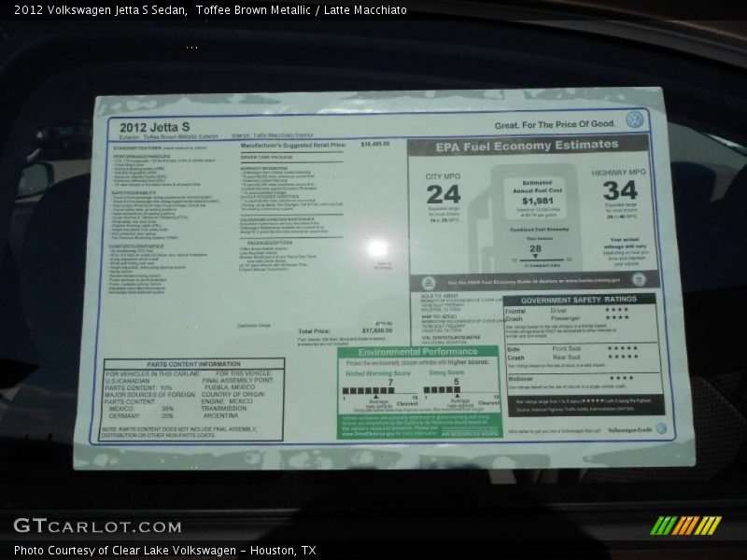Viewport: 747px width, 560px height.
Task: Click the photo title '2012 Volkswagen Jetta S Sedan'
Action: click(100, 10)
